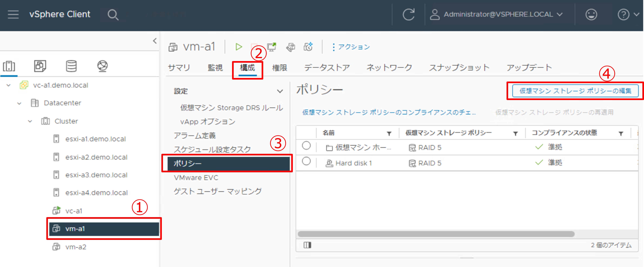Click the horizontal scrollbar of policy table
This screenshot has width=644, height=267.
point(436,234)
